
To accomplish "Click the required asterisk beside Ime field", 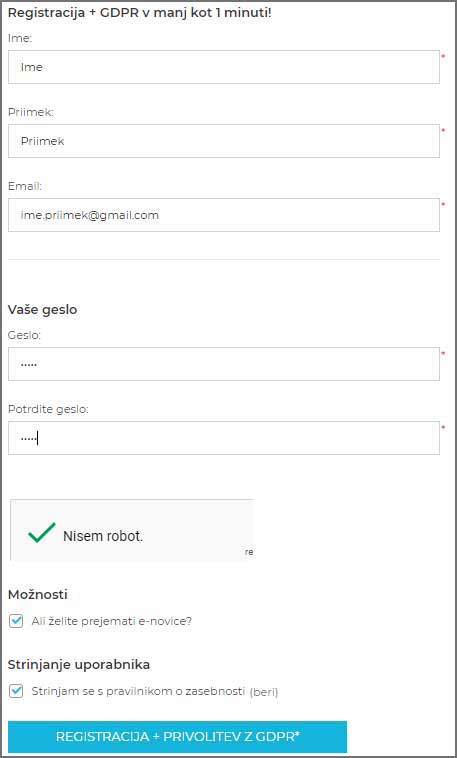I will (x=443, y=57).
